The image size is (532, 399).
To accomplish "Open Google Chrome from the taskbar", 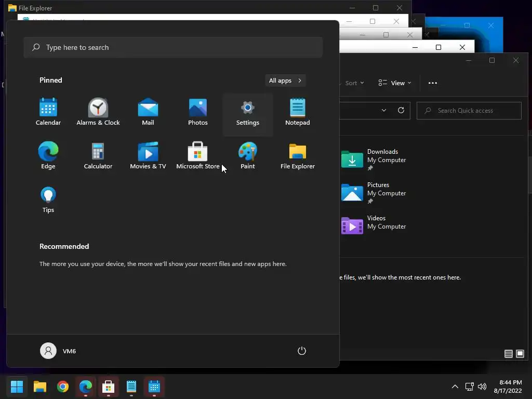I will [63, 387].
